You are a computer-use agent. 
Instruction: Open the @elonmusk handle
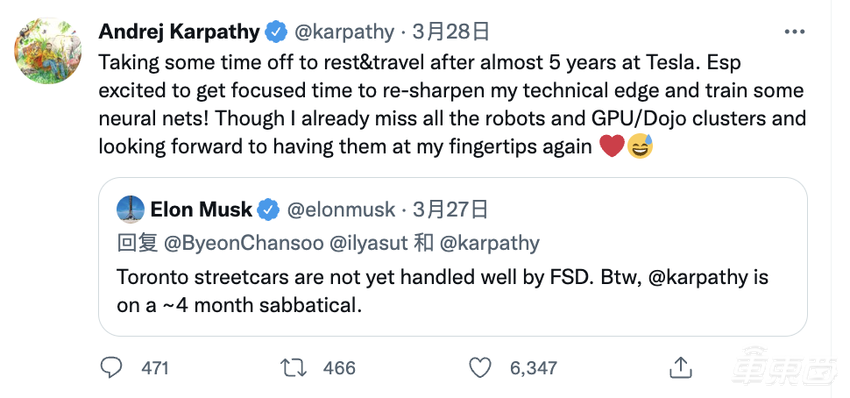pos(340,210)
